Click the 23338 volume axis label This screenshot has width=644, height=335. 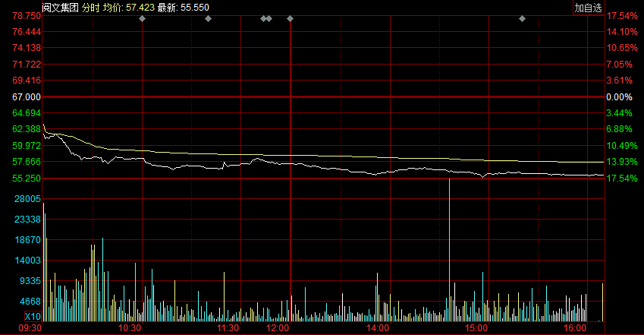tap(27, 220)
